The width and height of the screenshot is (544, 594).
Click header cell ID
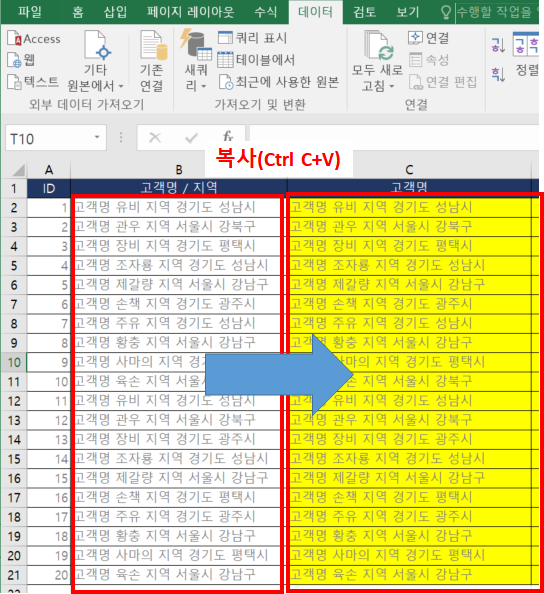[x=49, y=188]
